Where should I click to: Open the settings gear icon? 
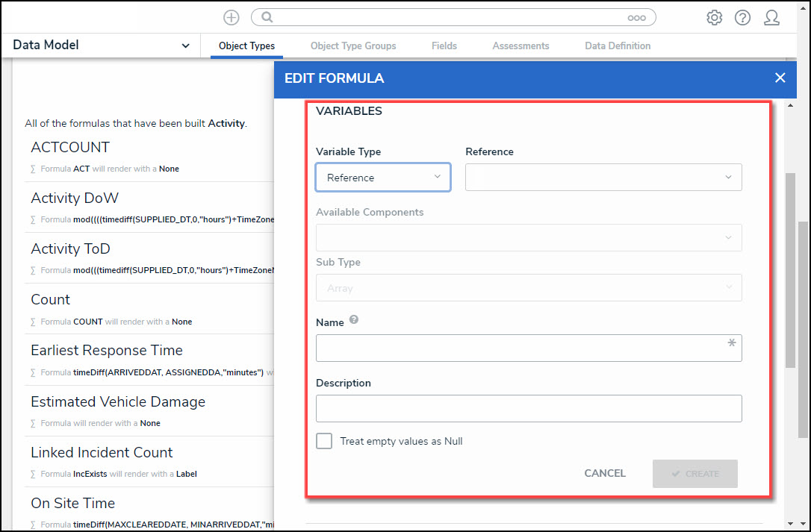(x=714, y=17)
